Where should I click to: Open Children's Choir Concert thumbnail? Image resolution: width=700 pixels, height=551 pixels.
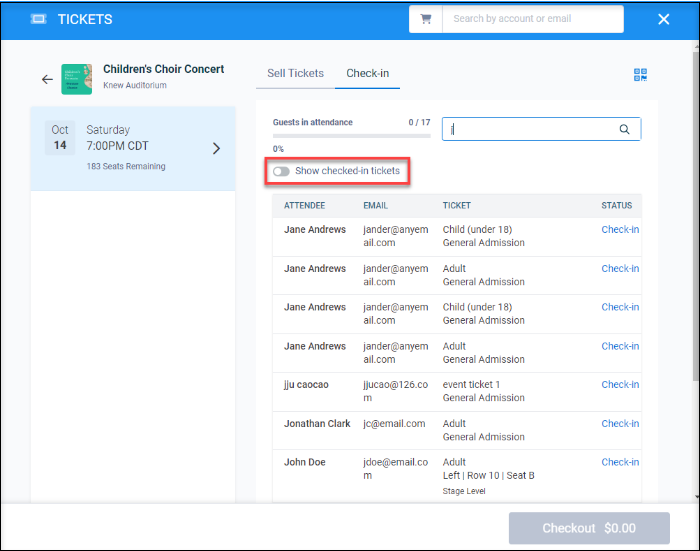pyautogui.click(x=77, y=79)
